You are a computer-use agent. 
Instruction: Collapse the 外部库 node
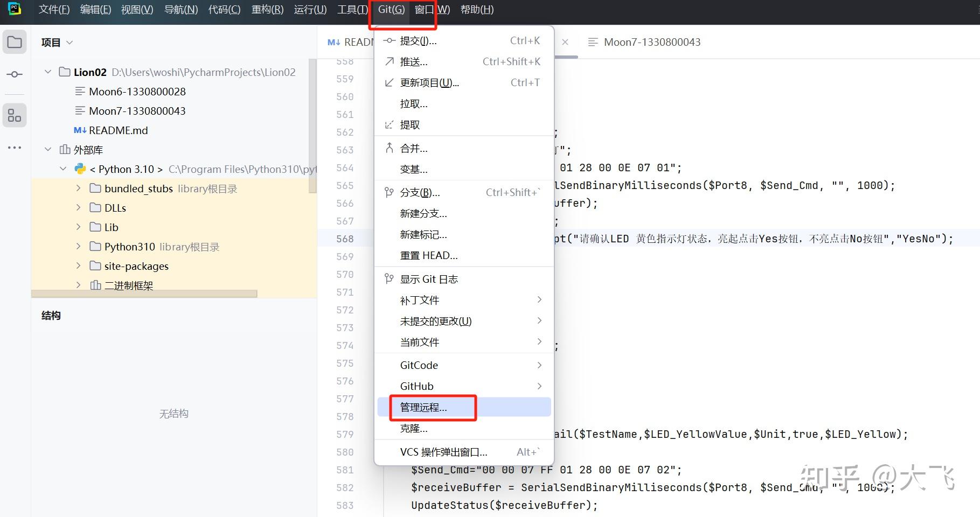tap(47, 149)
